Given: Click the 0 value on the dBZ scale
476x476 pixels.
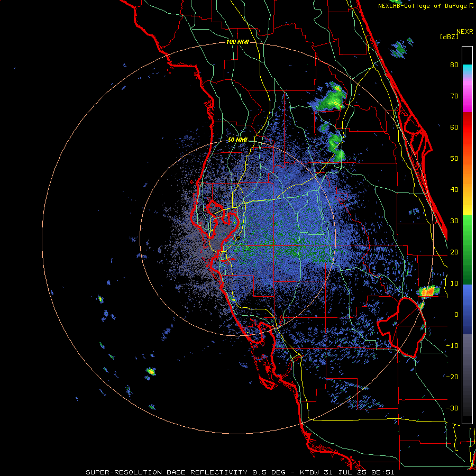Looking at the screenshot, I should point(456,315).
